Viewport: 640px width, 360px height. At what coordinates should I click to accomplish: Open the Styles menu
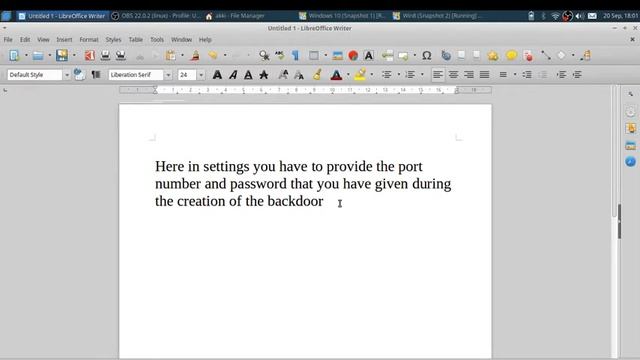113,40
